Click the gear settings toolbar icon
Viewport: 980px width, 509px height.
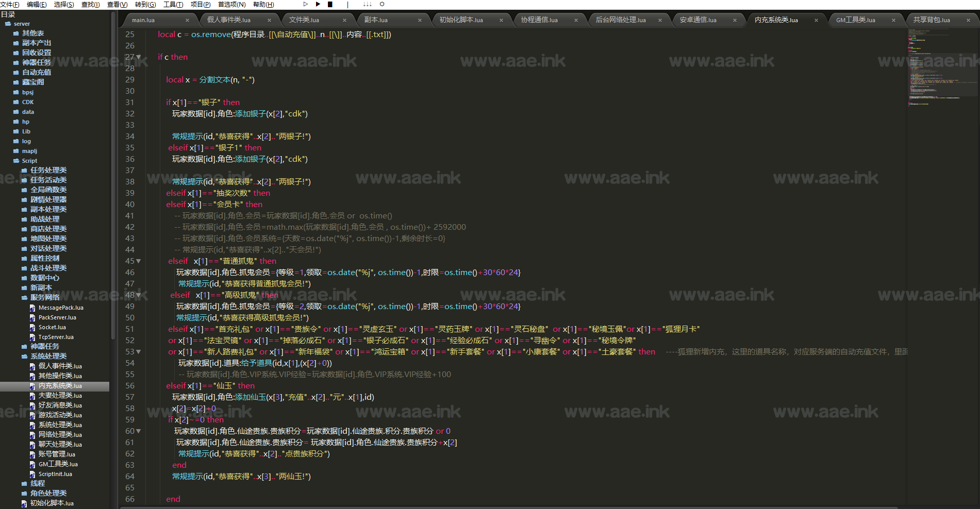(382, 4)
